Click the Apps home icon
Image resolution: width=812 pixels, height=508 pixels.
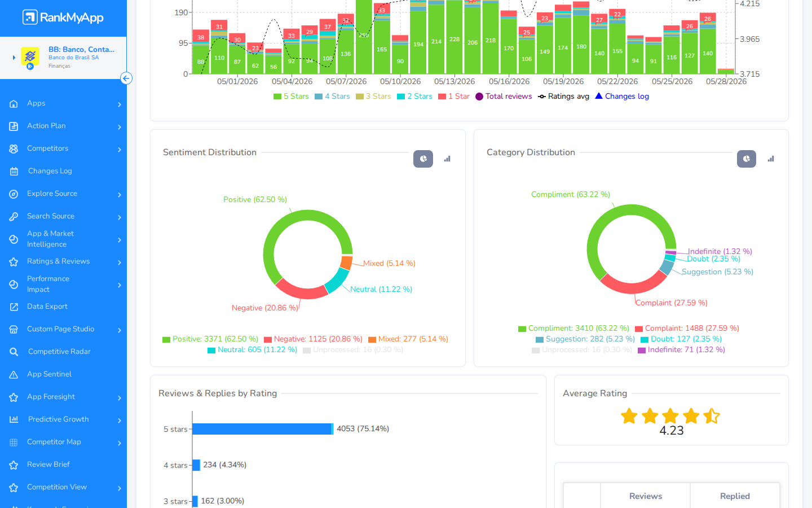pos(14,104)
